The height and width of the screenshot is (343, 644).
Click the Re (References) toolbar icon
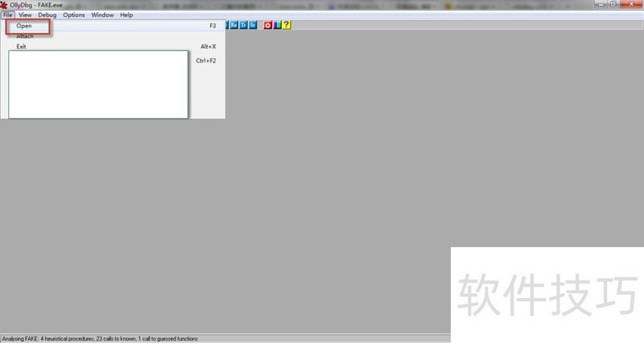coord(233,25)
